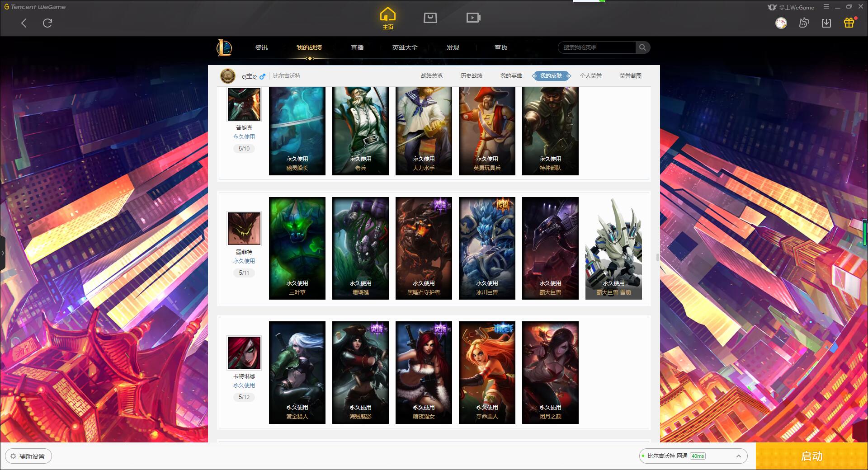Click the search my heroes field

(597, 47)
